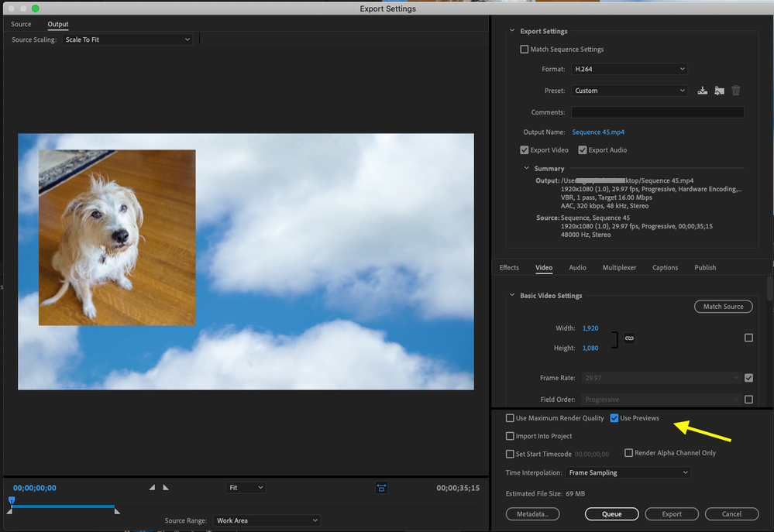
Task: Open the Format dropdown showing H.264
Action: click(x=629, y=69)
